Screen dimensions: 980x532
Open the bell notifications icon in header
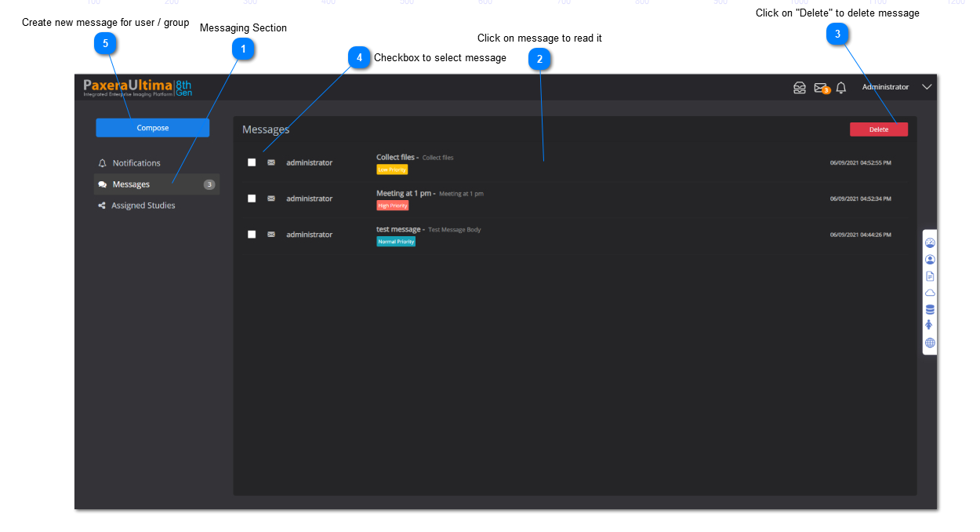(841, 88)
